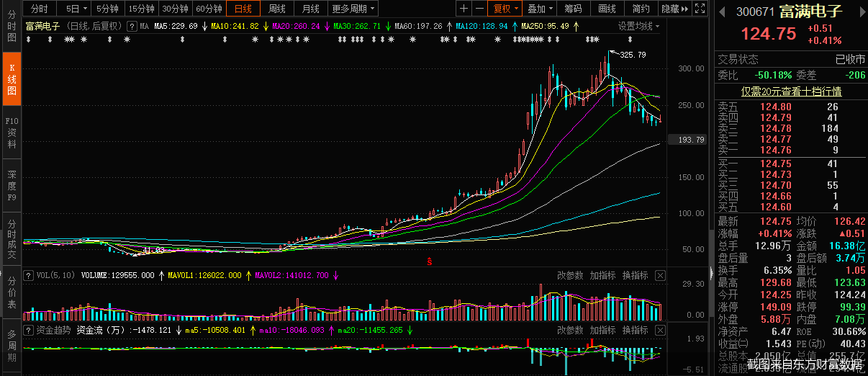Click the back arrow beside stock code 300671
The width and height of the screenshot is (868, 376).
click(722, 11)
